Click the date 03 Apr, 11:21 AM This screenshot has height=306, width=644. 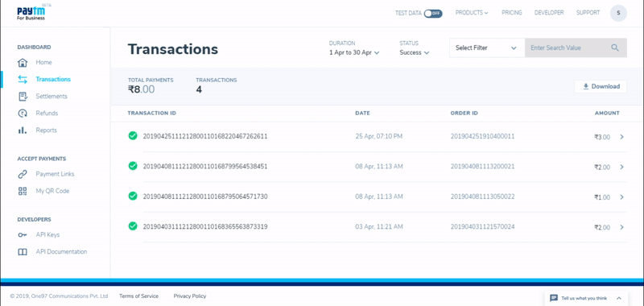click(378, 227)
